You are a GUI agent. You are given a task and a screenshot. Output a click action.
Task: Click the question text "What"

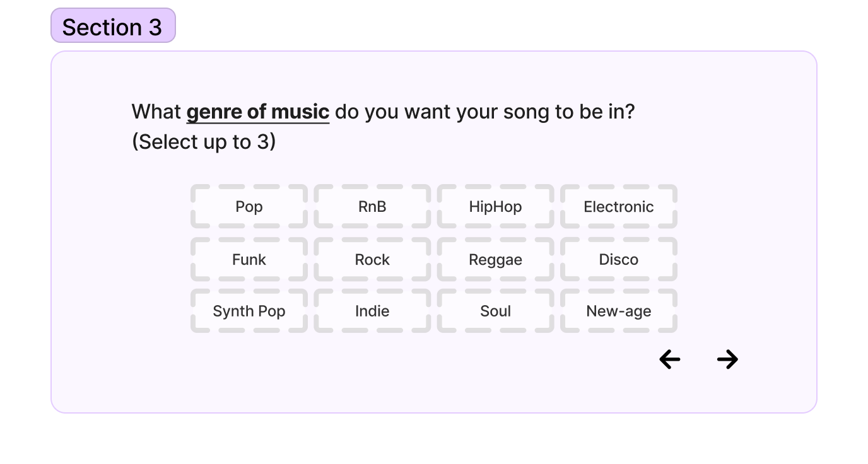pos(156,112)
